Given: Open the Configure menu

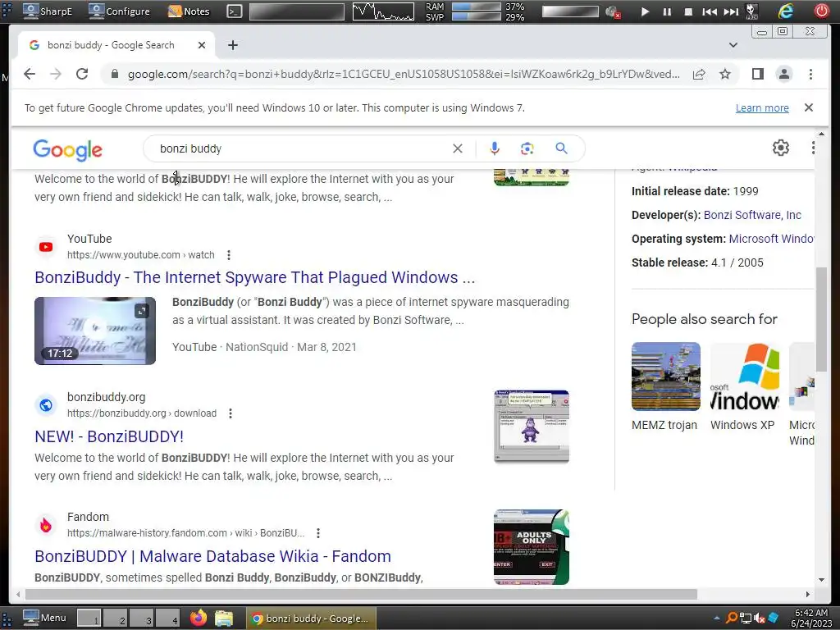Looking at the screenshot, I should pyautogui.click(x=119, y=11).
